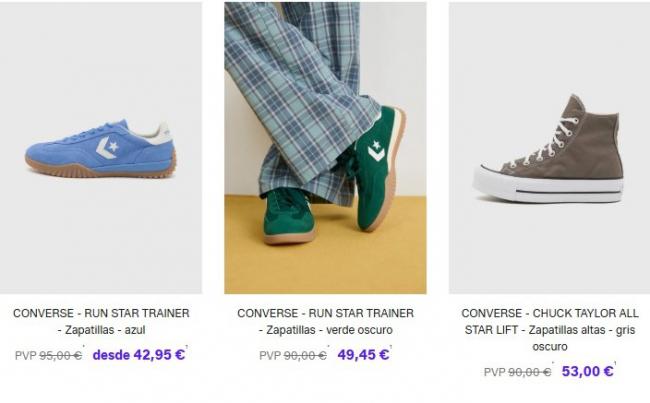Select the 'desde 42,95 €' price
Viewport: 650px width, 403px height.
pyautogui.click(x=139, y=355)
